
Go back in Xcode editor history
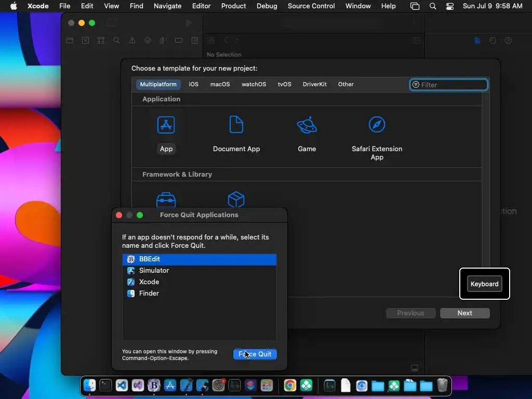coord(225,41)
